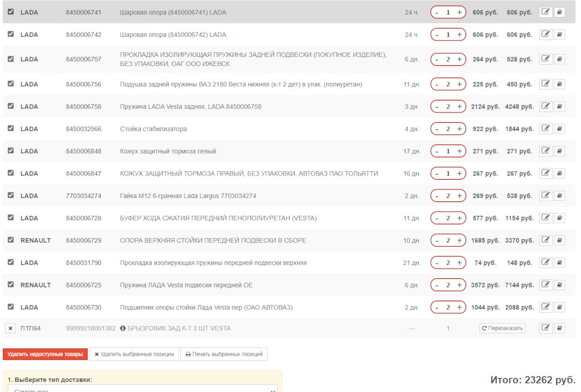Click the book icon for part 8450006848

559,151
